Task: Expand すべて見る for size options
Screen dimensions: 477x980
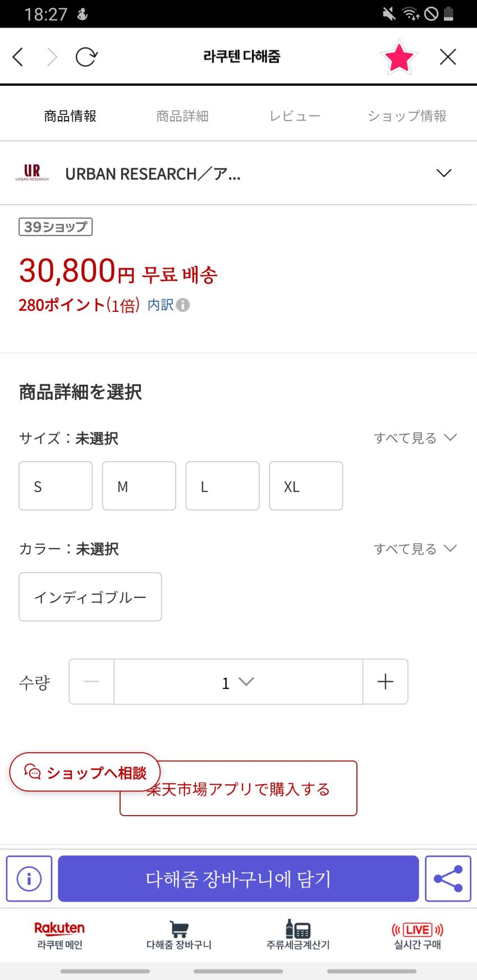Action: click(x=415, y=438)
